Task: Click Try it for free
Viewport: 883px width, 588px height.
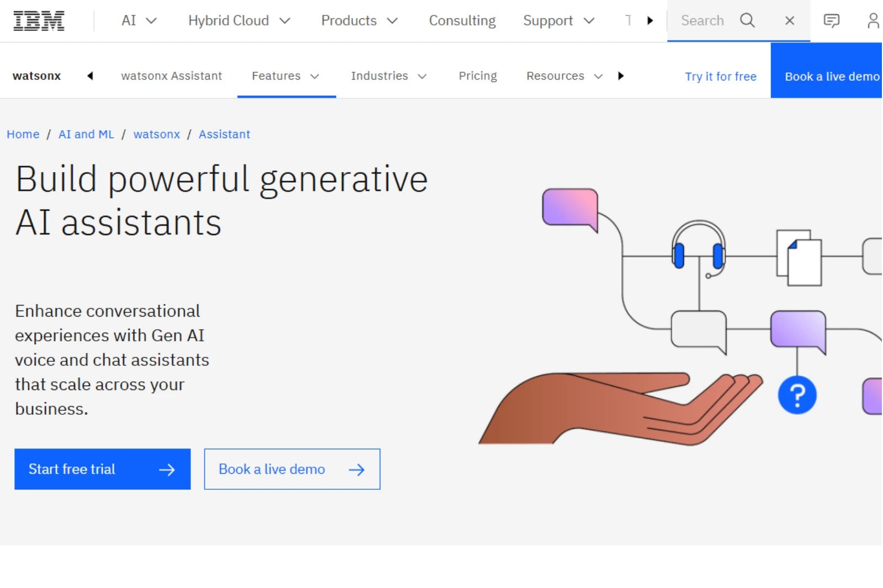Action: click(720, 76)
